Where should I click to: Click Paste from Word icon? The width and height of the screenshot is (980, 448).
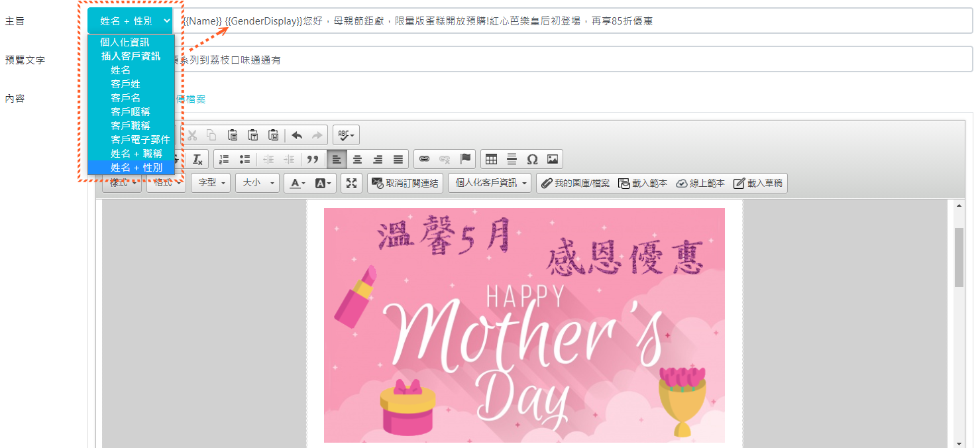(274, 135)
